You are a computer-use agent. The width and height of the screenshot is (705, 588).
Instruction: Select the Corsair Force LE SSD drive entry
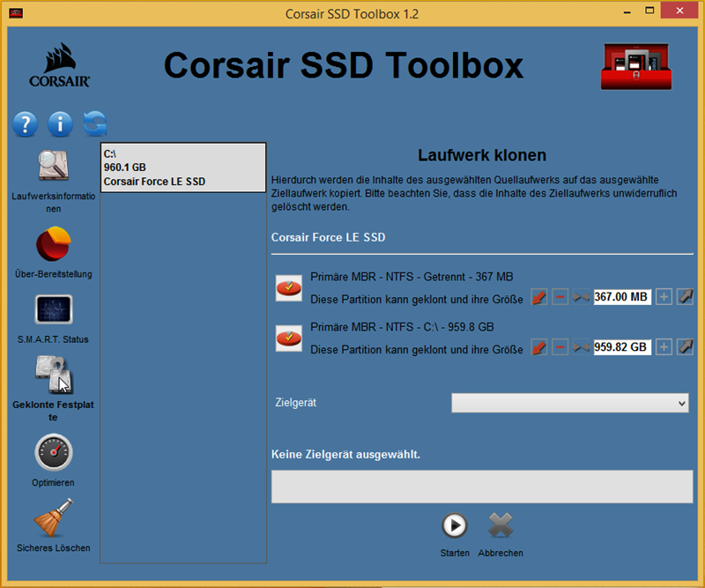coord(183,167)
